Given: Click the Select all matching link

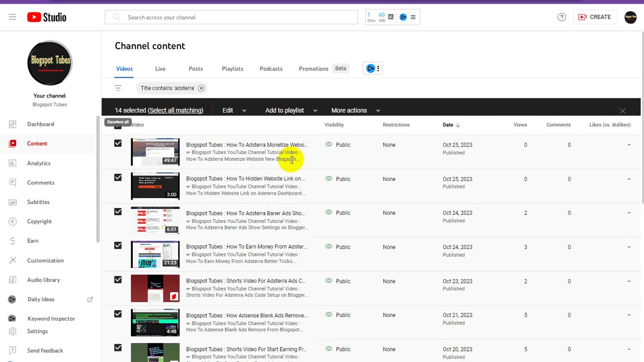Looking at the screenshot, I should [176, 111].
